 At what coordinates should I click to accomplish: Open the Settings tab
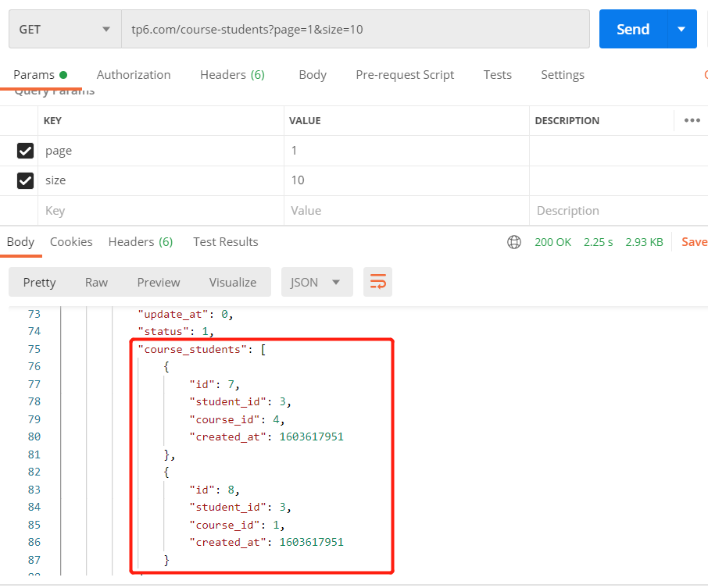click(563, 75)
